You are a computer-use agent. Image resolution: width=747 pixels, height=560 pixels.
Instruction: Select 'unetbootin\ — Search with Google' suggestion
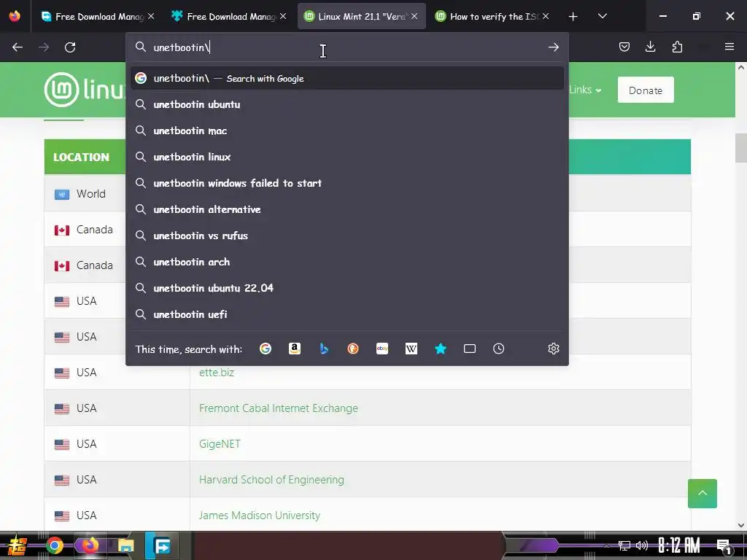(x=347, y=78)
